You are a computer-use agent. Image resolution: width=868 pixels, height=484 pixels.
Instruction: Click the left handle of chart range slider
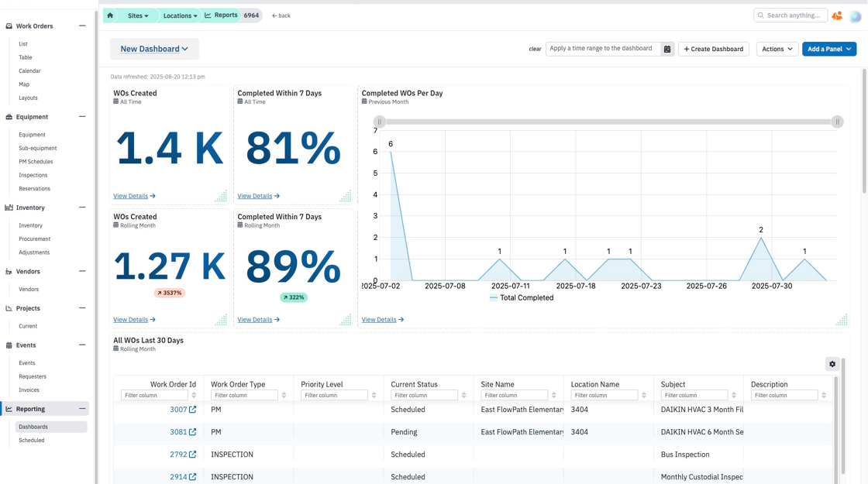[379, 122]
